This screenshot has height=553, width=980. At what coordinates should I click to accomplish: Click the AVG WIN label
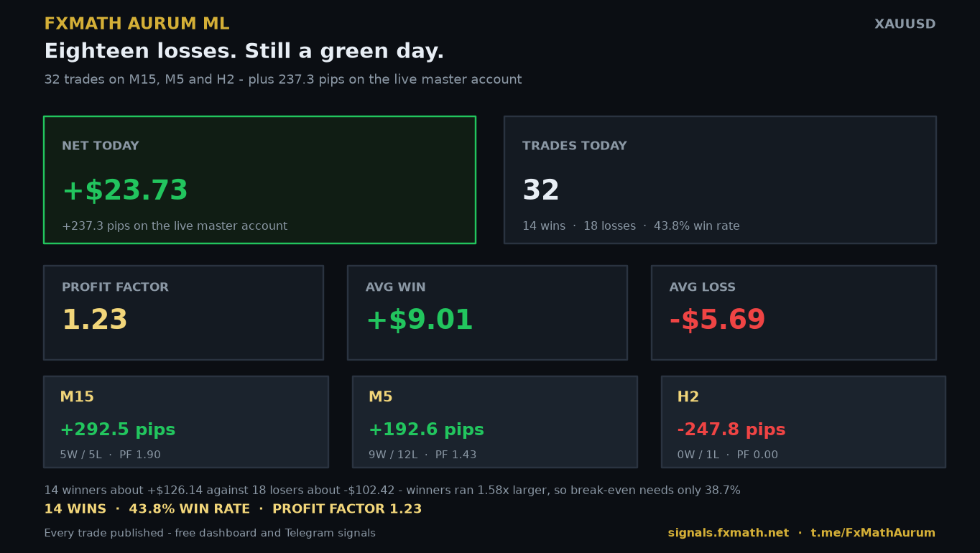coord(395,287)
